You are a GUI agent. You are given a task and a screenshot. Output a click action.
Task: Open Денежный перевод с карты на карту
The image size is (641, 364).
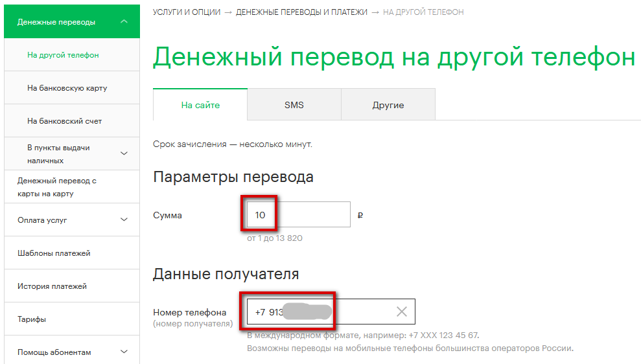coord(57,187)
